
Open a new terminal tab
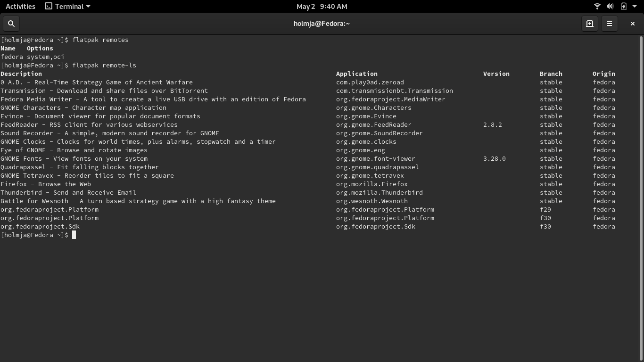589,24
